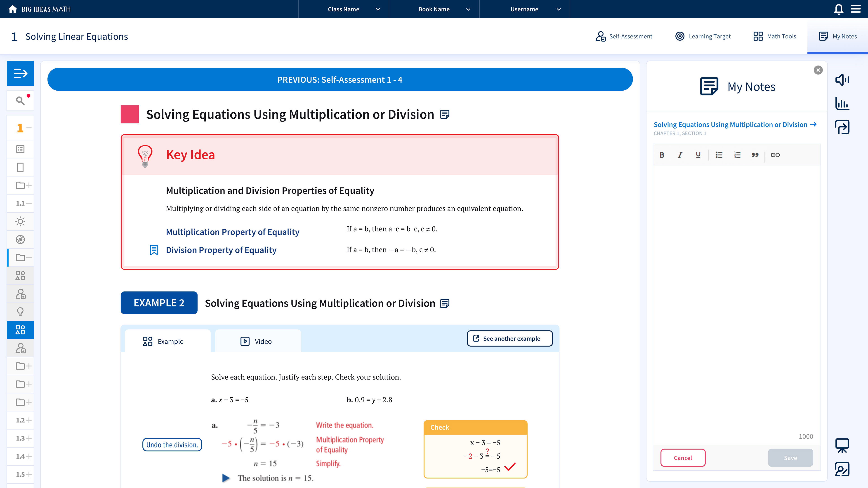
Task: Open the sidebar search icon
Action: click(20, 100)
